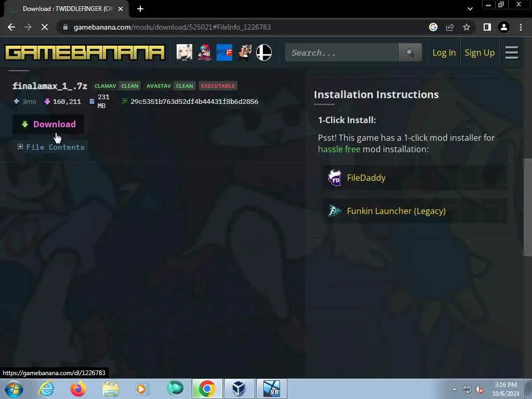Open the anime girl game icon
The width and height of the screenshot is (532, 399).
(x=184, y=52)
